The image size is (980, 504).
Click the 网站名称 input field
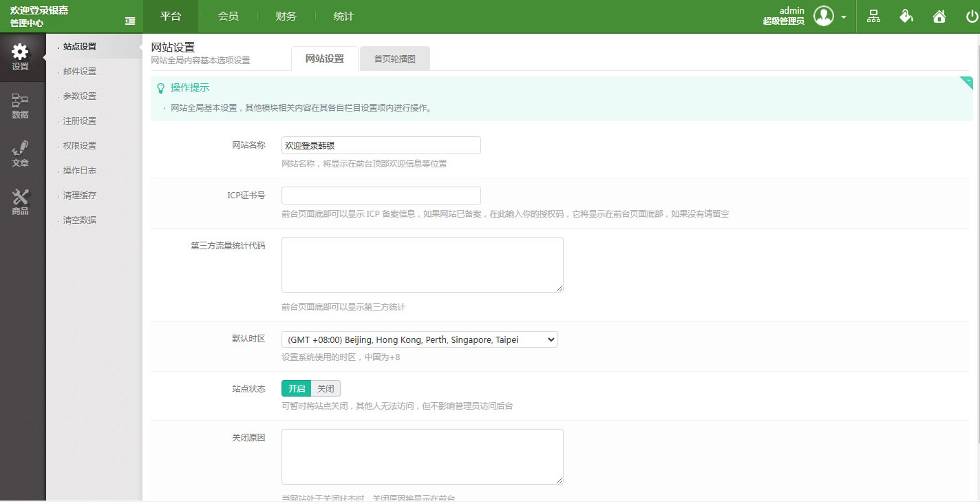[381, 145]
